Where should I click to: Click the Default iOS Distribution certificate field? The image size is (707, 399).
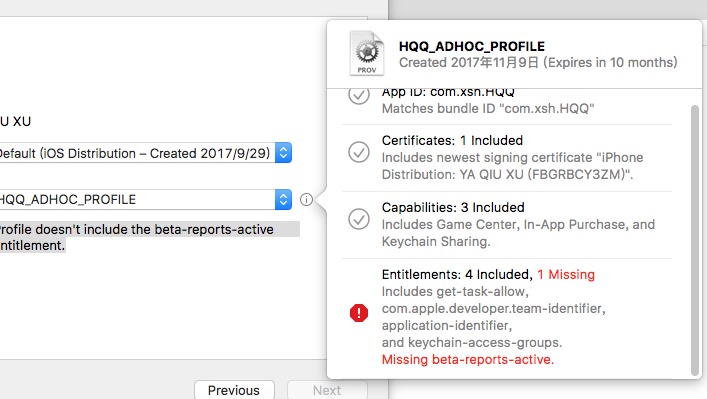146,153
